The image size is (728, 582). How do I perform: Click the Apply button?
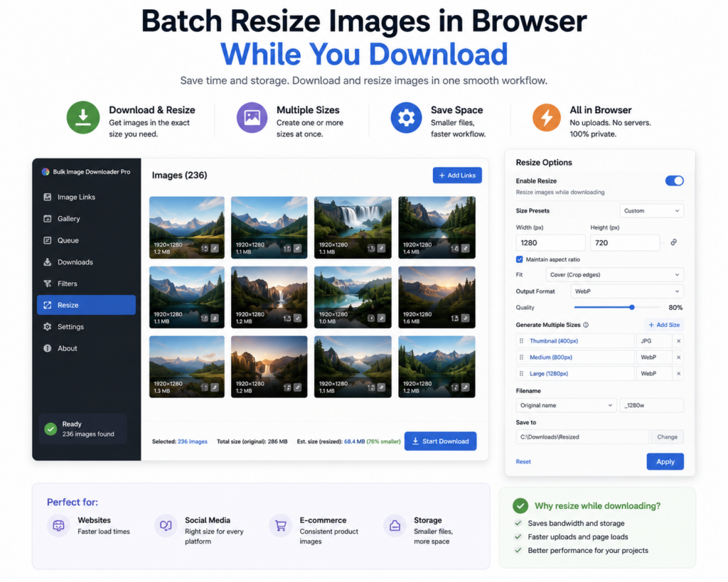point(665,462)
